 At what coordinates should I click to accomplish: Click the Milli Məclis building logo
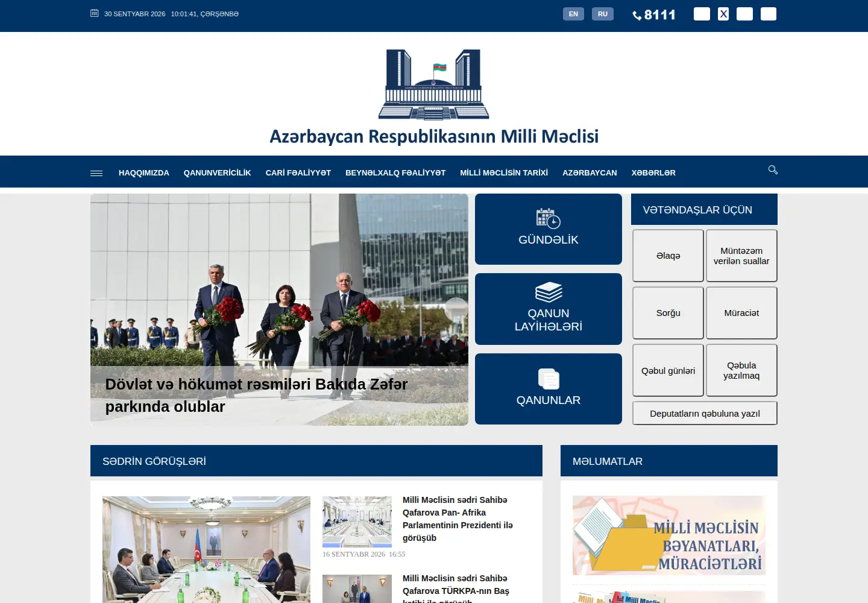click(434, 84)
